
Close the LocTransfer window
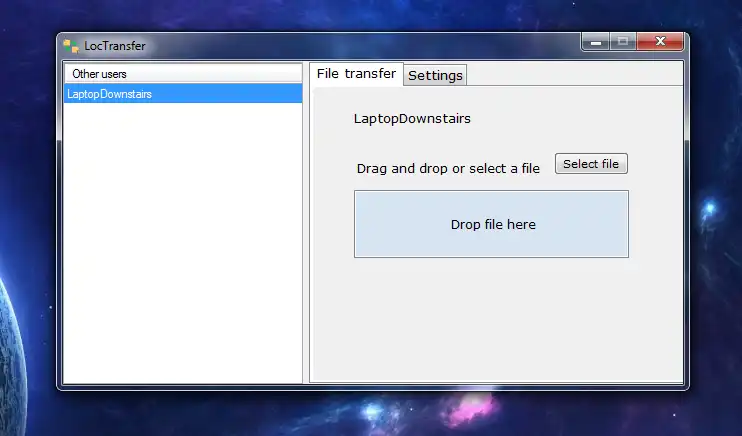[x=660, y=42]
